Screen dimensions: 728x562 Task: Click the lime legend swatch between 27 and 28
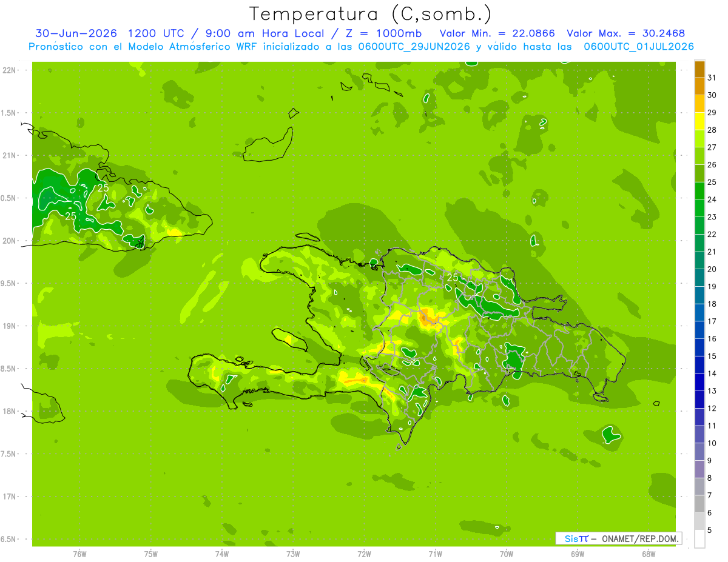(699, 139)
